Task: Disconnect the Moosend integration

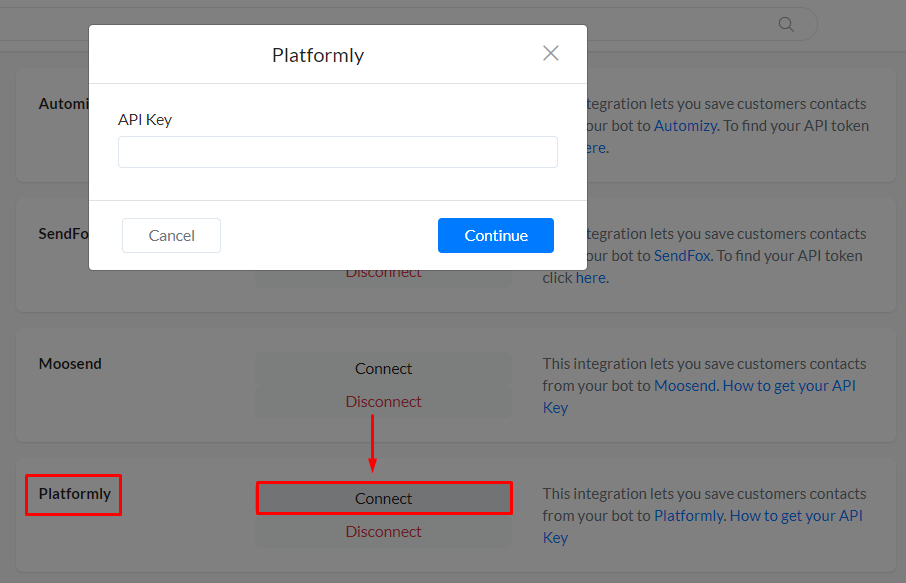Action: click(383, 402)
